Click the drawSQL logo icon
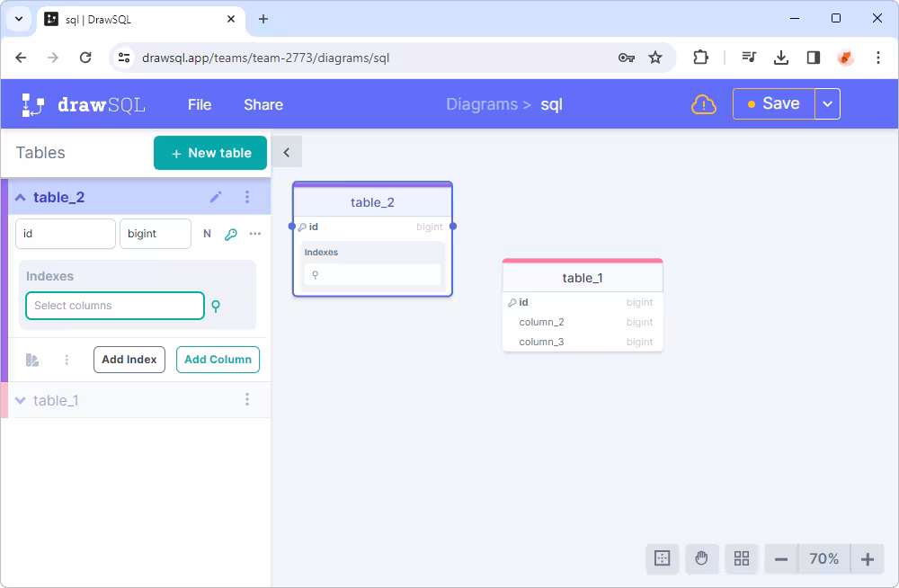 pyautogui.click(x=32, y=105)
